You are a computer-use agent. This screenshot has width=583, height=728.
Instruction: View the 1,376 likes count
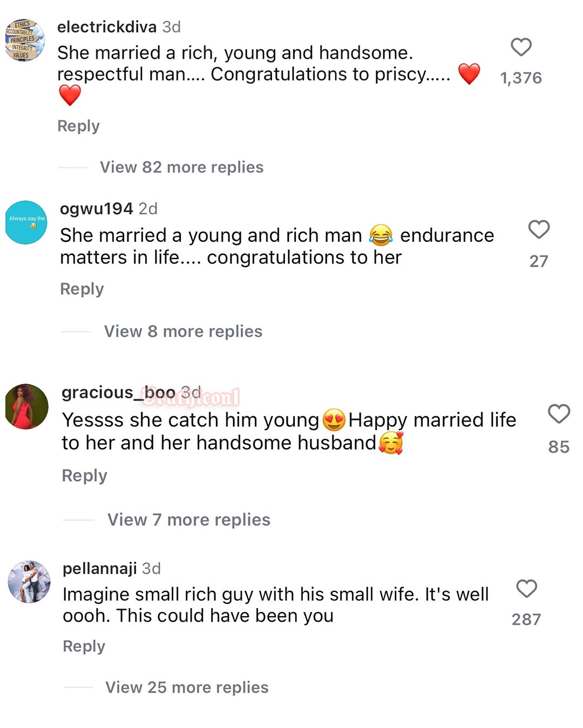pos(521,78)
